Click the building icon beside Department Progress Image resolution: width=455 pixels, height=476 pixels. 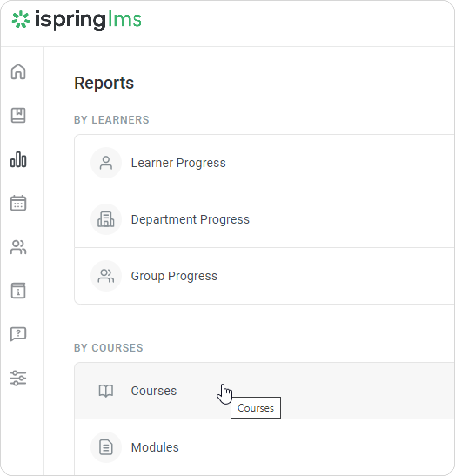(x=106, y=219)
